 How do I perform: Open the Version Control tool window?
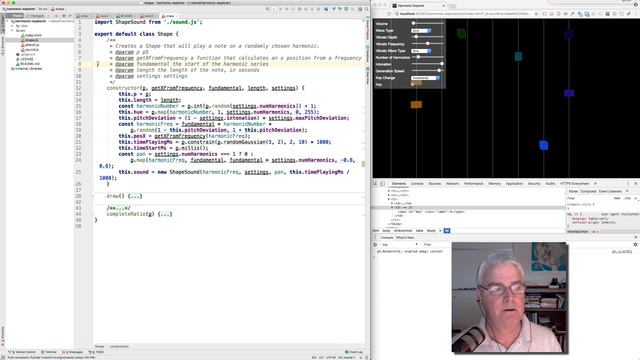coord(23,352)
